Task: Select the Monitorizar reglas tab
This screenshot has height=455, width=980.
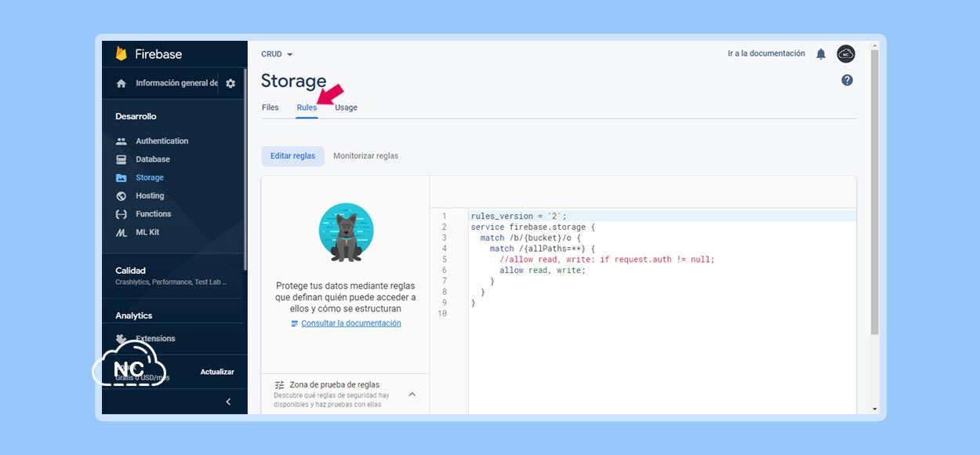Action: pyautogui.click(x=365, y=156)
